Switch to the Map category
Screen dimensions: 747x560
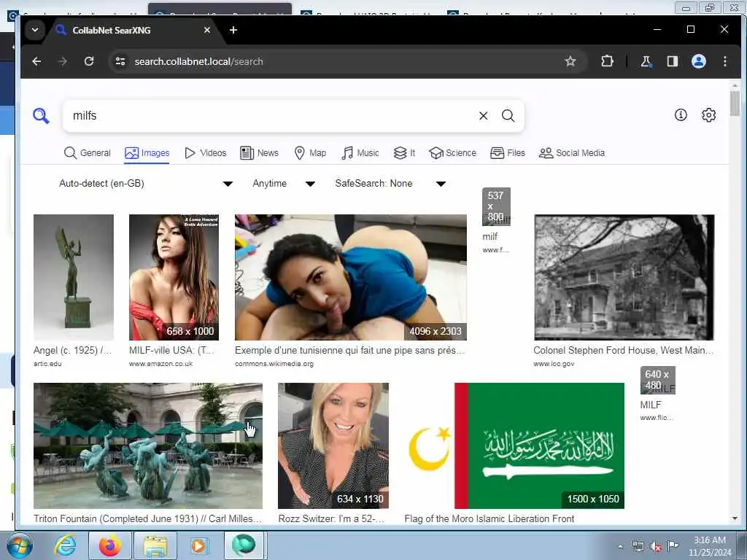(x=310, y=153)
